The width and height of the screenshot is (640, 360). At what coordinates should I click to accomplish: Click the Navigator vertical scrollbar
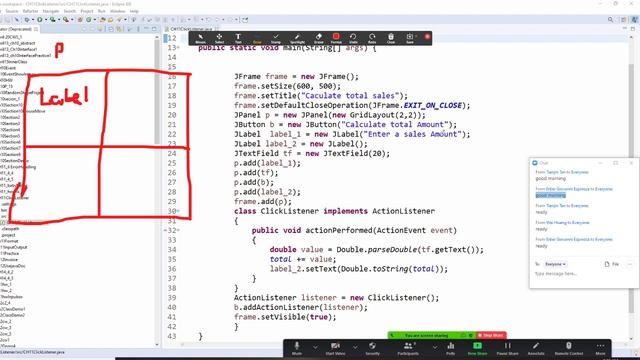157,190
